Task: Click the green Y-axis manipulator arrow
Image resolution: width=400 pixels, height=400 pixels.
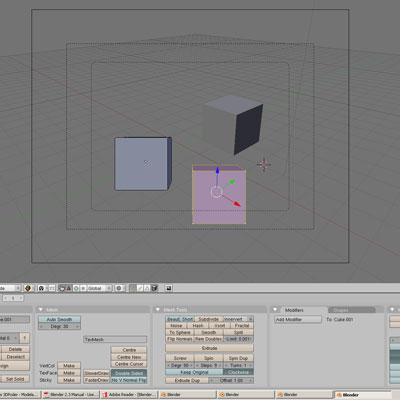Action: (x=233, y=181)
